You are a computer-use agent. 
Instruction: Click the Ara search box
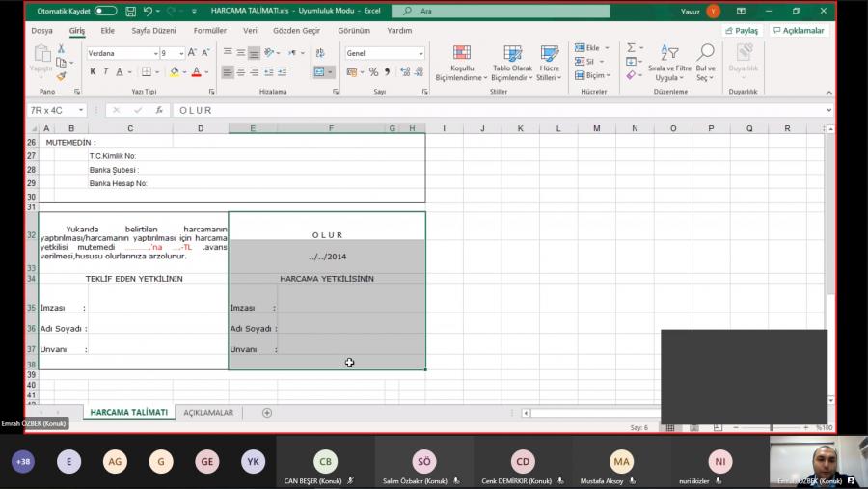pyautogui.click(x=502, y=11)
